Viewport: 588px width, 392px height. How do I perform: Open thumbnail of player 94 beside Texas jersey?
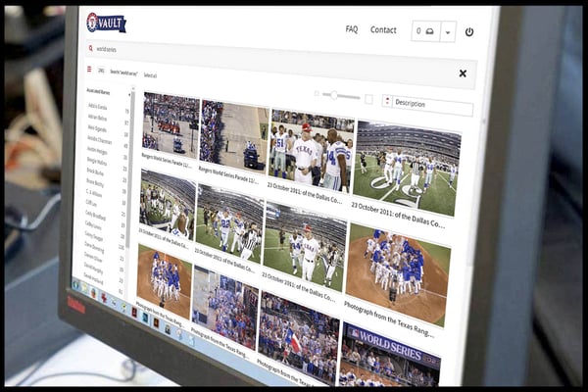[305, 246]
